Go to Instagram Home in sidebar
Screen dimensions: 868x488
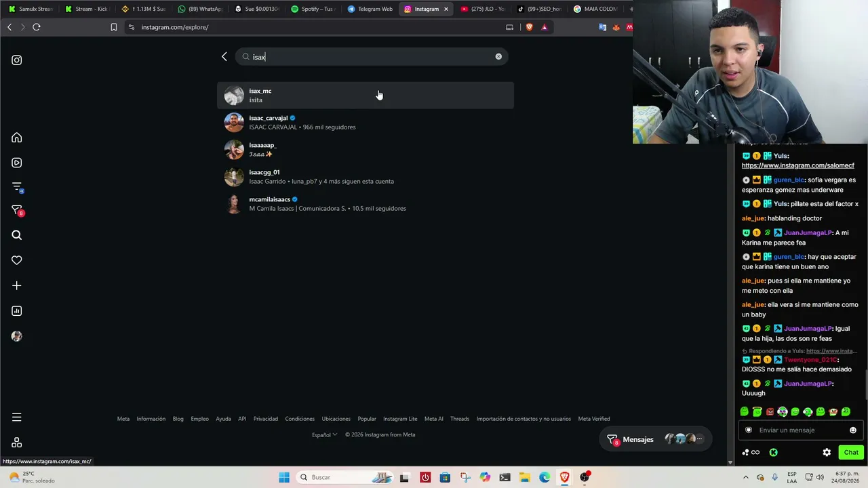(x=17, y=138)
